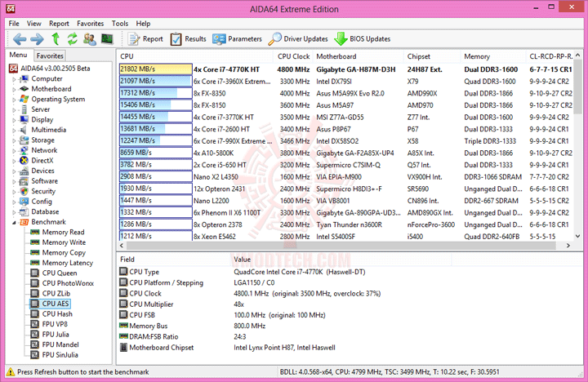Sort by Motherboard column header
Screen dimensions: 588x382
coord(359,56)
